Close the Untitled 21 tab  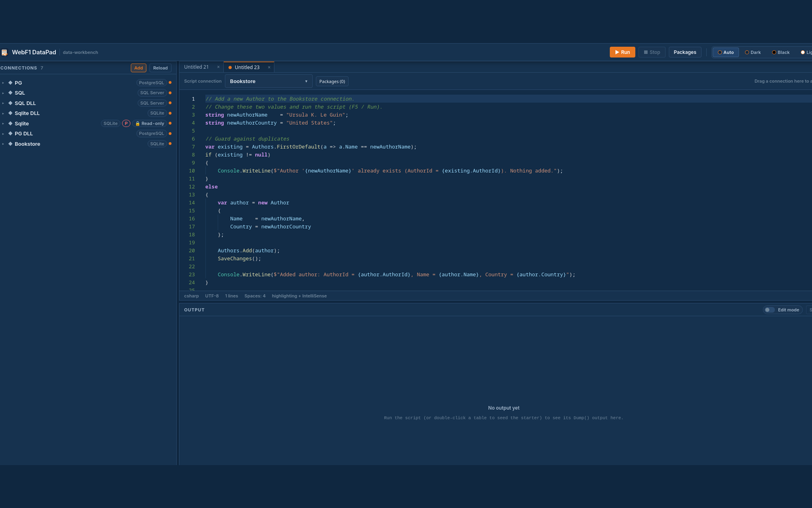(218, 67)
